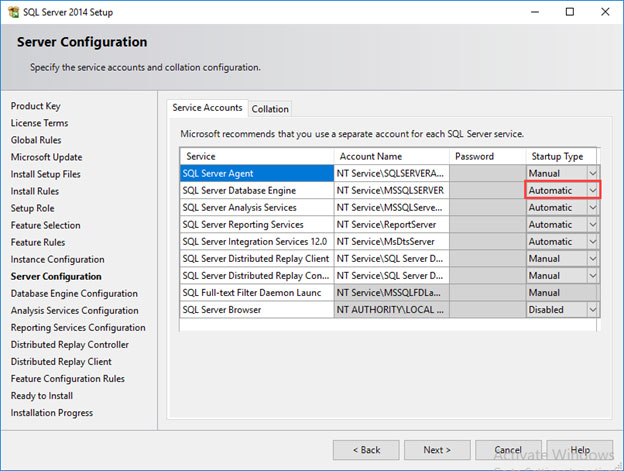The width and height of the screenshot is (624, 471).
Task: Select the SQL Server Agent service row
Action: [257, 173]
